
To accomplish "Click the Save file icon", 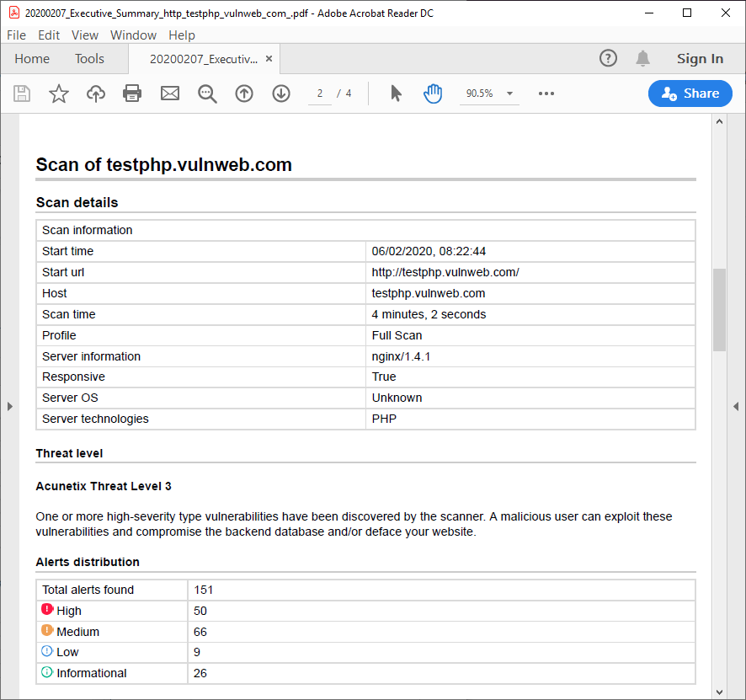I will [21, 94].
